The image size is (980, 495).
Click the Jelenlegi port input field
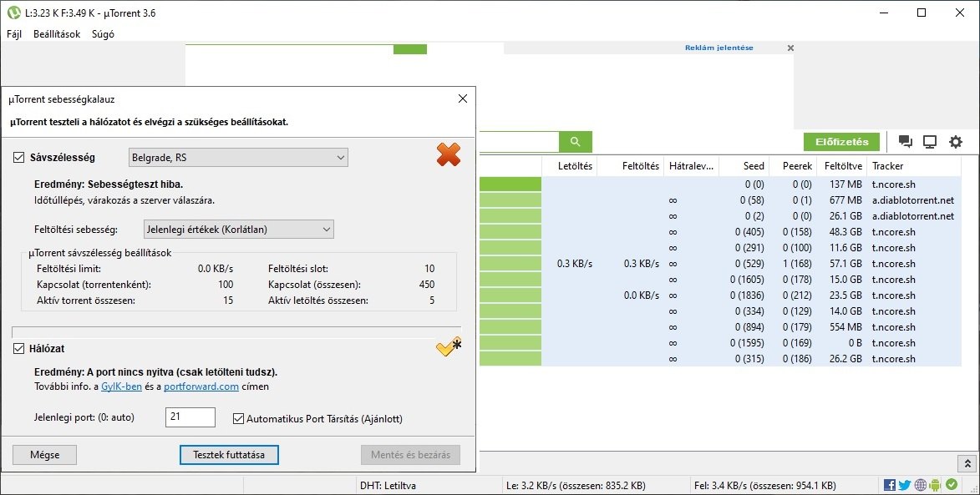(x=190, y=417)
